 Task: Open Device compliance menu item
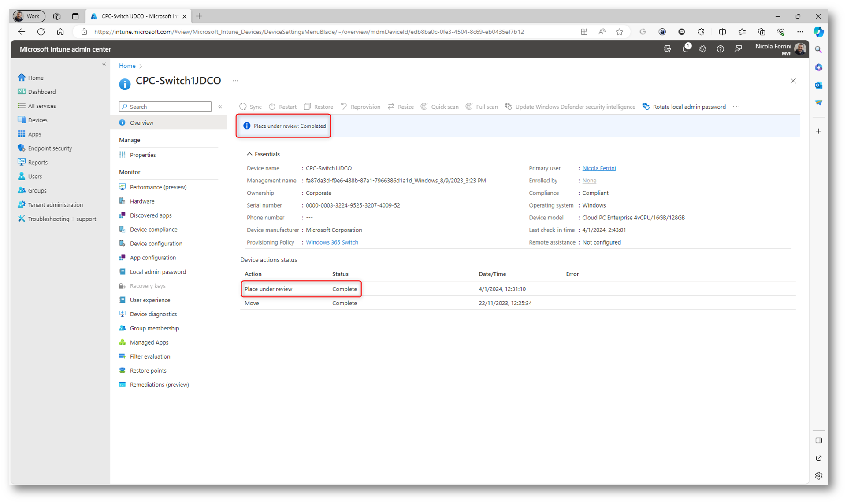pyautogui.click(x=153, y=230)
